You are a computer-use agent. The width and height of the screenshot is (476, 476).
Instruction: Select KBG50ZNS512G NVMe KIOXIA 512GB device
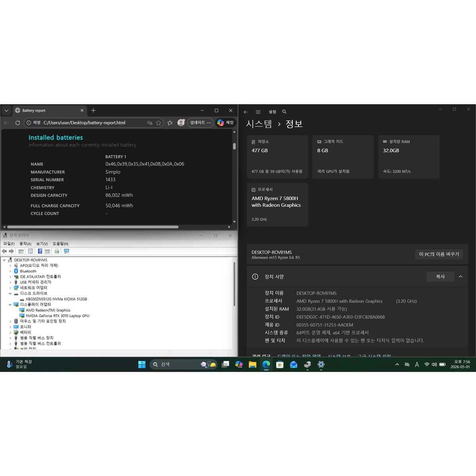pyautogui.click(x=56, y=299)
